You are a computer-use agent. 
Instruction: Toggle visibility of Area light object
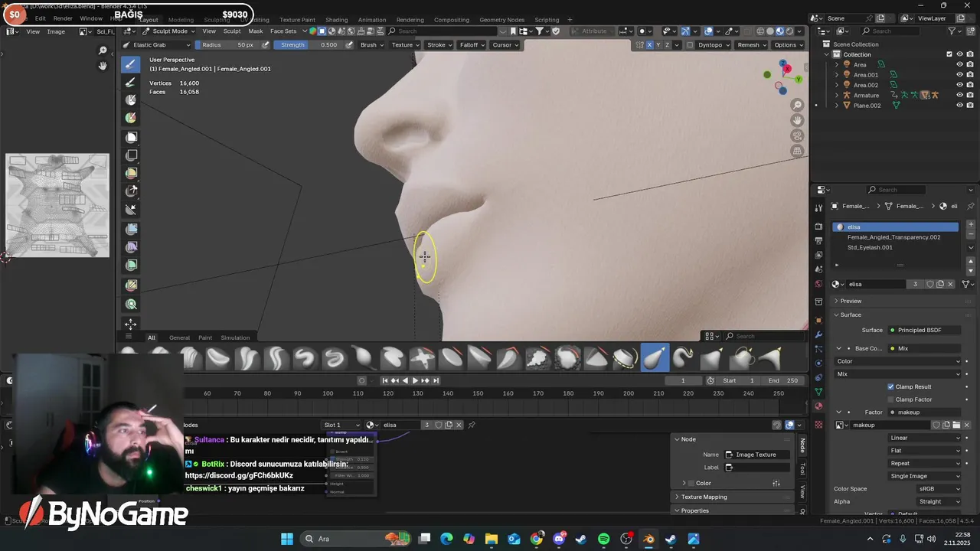point(959,64)
